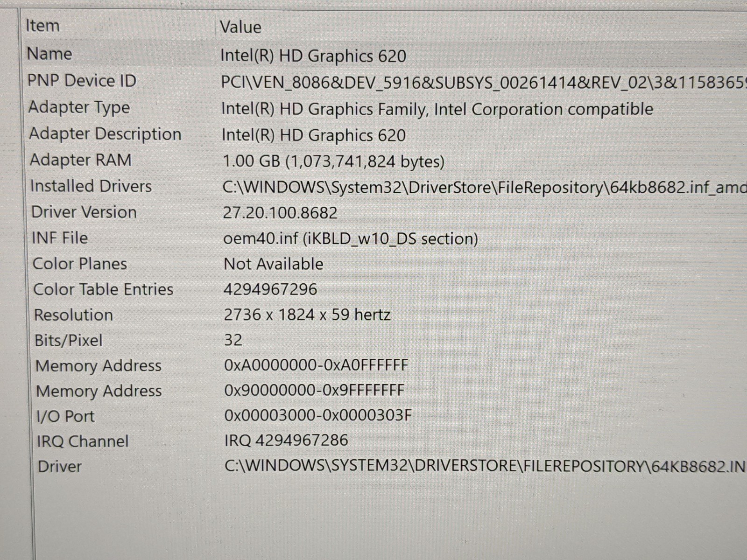This screenshot has height=560, width=747.
Task: Select the Bits/Pixel row label
Action: pos(69,341)
